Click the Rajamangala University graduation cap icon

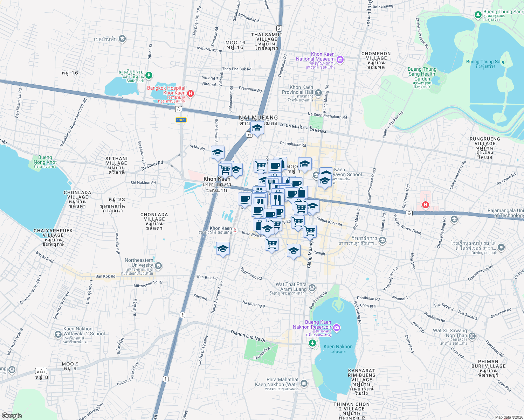454,218
